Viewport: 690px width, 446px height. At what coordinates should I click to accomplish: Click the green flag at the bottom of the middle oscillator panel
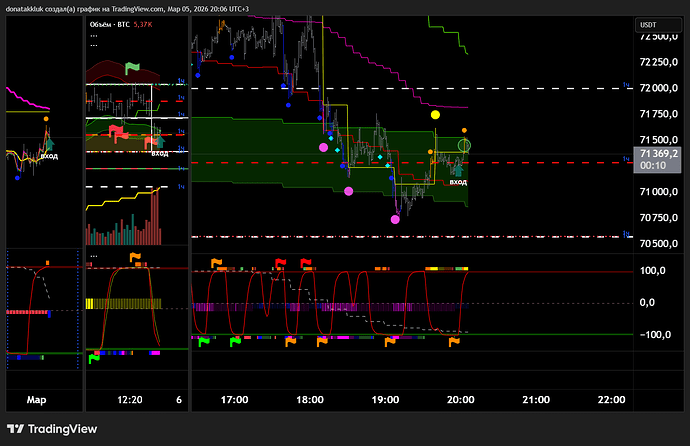pyautogui.click(x=94, y=359)
